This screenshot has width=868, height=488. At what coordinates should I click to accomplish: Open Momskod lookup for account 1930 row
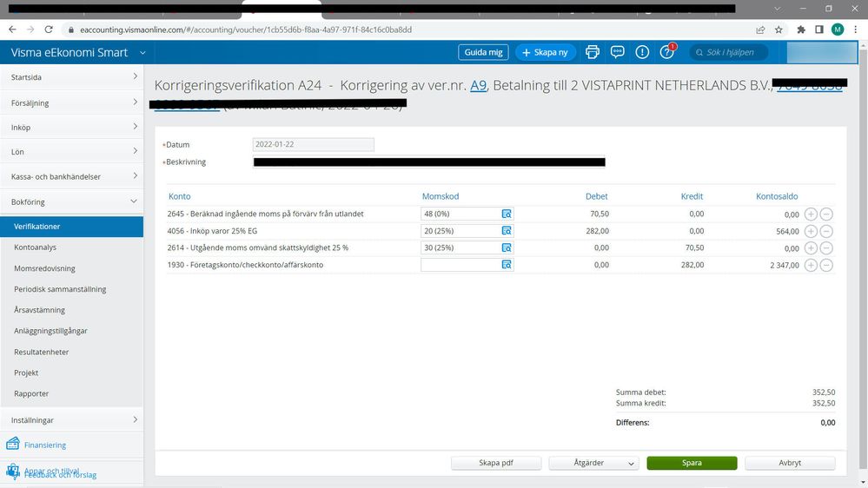tap(507, 265)
